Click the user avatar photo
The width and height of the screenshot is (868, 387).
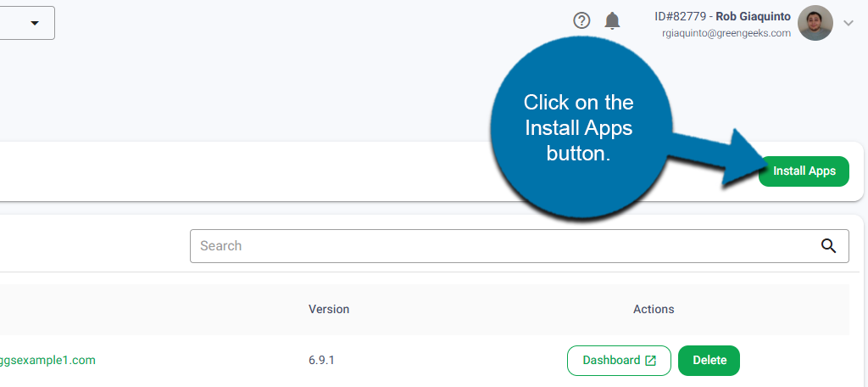[815, 23]
